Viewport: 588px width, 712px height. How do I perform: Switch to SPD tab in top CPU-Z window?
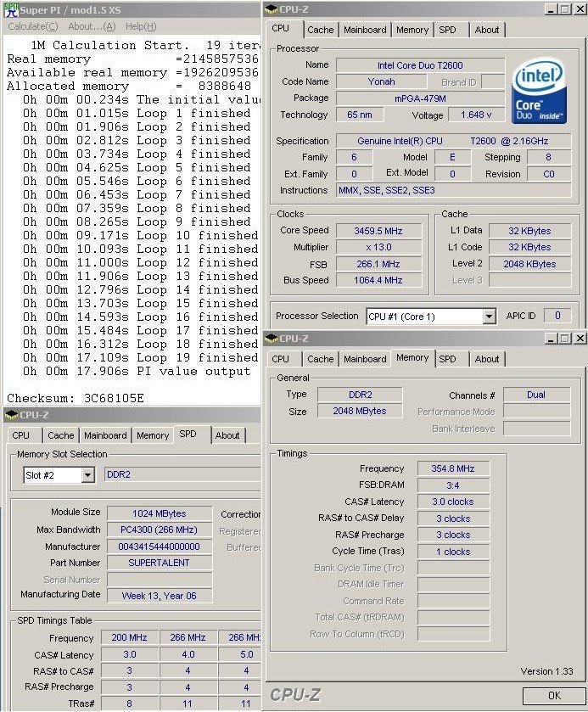[447, 30]
